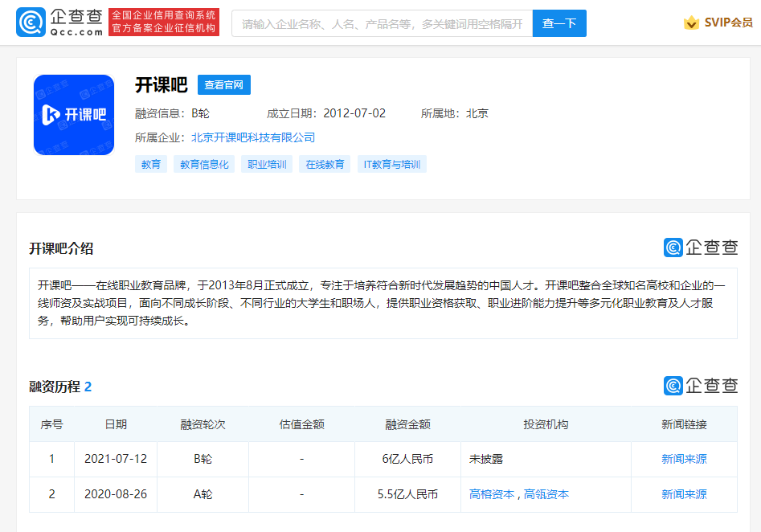The image size is (761, 532).
Task: Select the 教育 tag
Action: 151,165
